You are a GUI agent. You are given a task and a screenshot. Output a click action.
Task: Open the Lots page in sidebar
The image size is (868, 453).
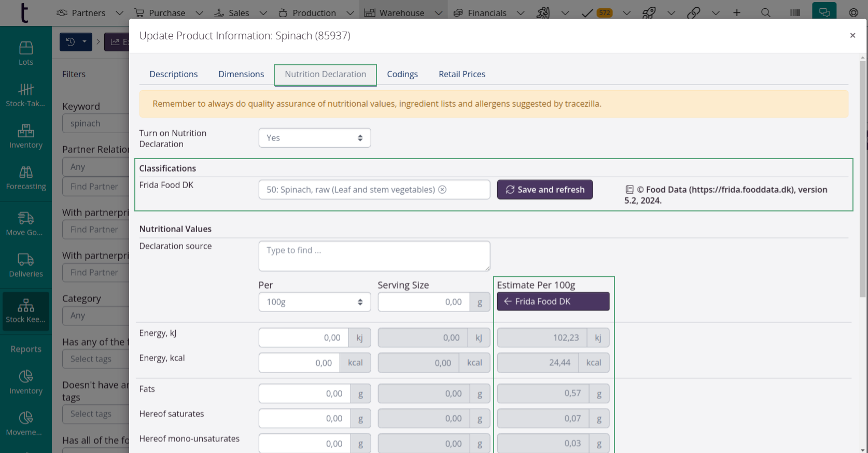(x=25, y=53)
